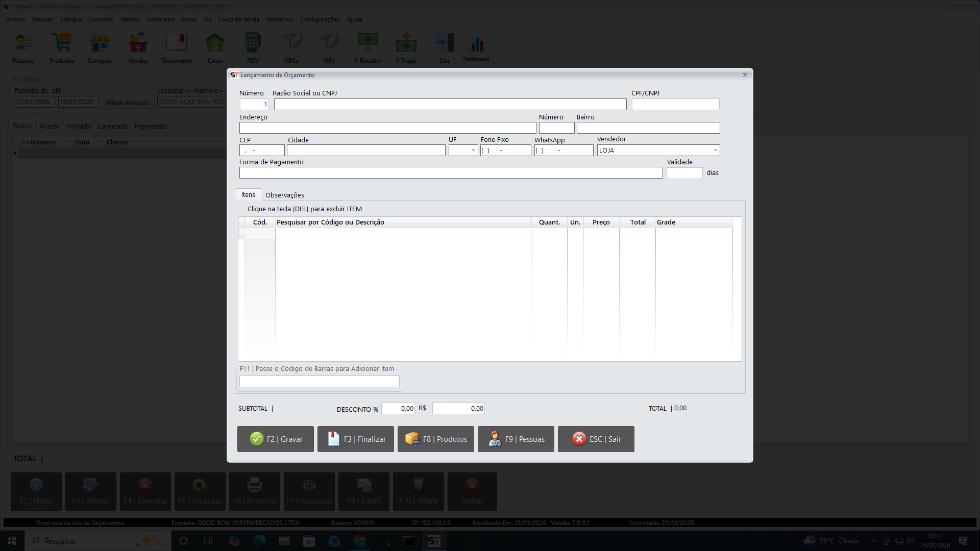980x551 pixels.
Task: Open the Financeiro menu
Action: [x=160, y=19]
